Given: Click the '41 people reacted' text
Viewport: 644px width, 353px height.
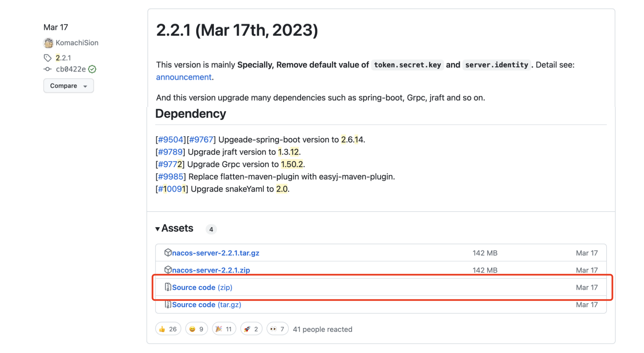Looking at the screenshot, I should pyautogui.click(x=323, y=329).
